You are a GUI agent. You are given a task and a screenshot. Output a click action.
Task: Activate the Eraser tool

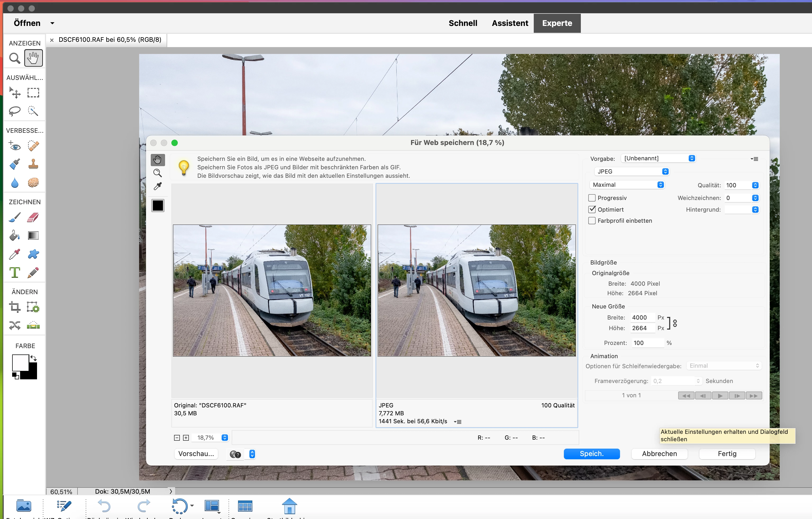coord(33,217)
